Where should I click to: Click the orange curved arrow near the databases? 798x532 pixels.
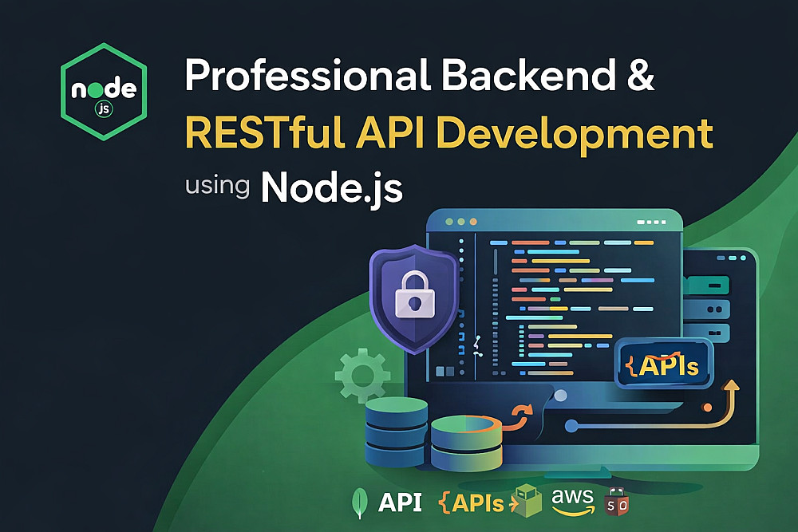518,416
